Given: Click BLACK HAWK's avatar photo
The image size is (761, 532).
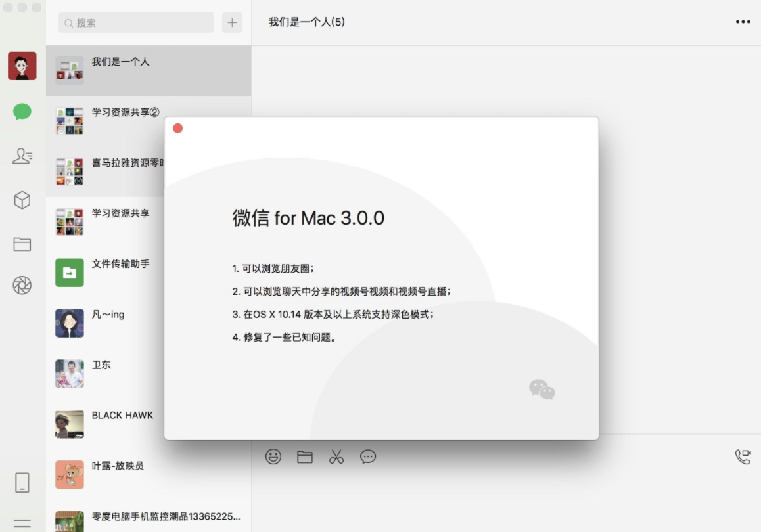Looking at the screenshot, I should (x=70, y=424).
